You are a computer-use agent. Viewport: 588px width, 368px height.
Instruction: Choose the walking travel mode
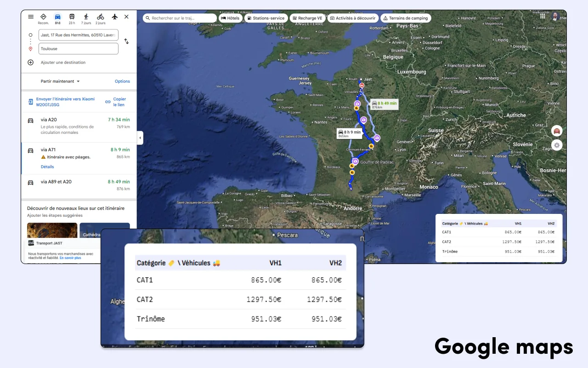(x=86, y=18)
